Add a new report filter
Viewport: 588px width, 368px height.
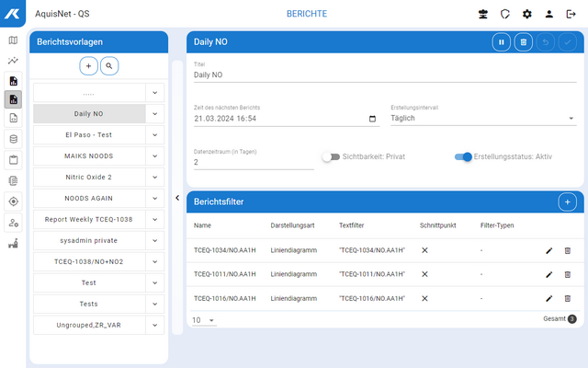[567, 201]
